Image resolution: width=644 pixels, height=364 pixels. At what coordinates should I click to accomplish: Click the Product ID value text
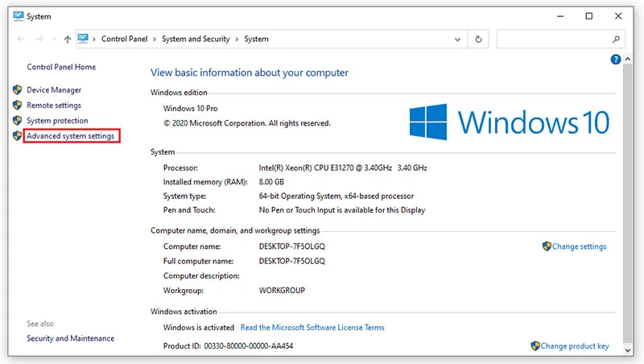point(249,346)
